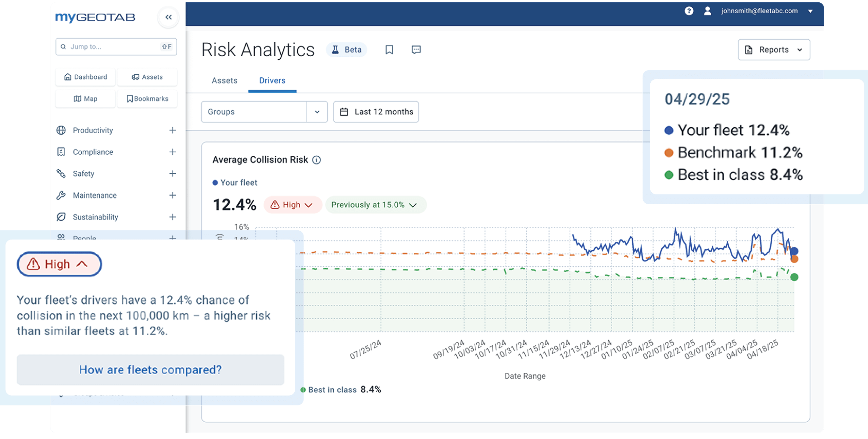Toggle the Previously at 15.0% pill

coord(375,205)
